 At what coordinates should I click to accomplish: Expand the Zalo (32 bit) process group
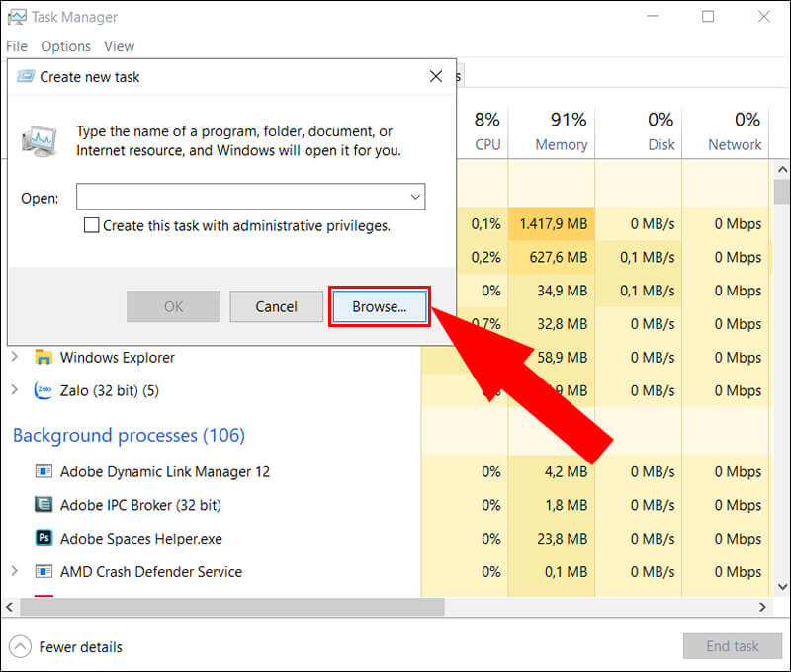15,390
